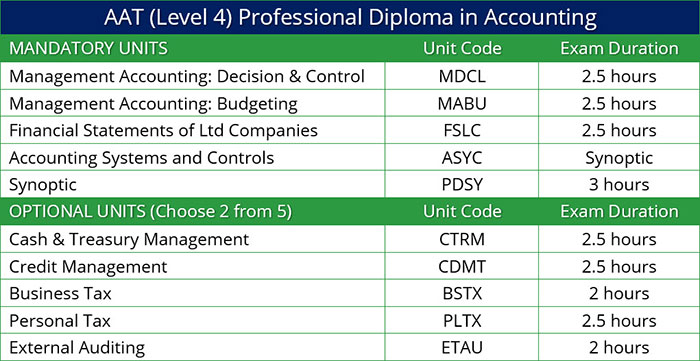Select the Business Tax unit name
This screenshot has width=700, height=361.
click(60, 294)
